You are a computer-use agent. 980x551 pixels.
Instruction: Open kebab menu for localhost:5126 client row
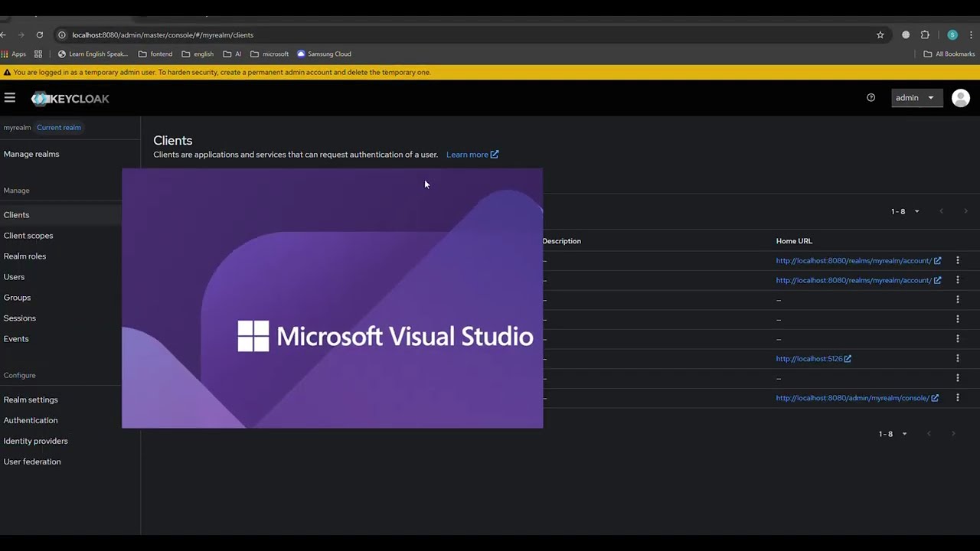pyautogui.click(x=957, y=358)
